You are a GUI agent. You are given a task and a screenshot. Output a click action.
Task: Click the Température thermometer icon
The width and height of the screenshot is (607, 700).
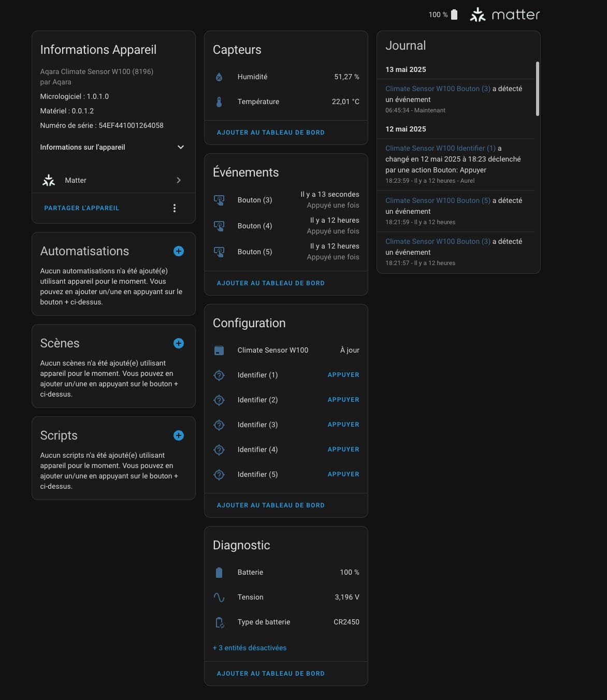tap(219, 101)
